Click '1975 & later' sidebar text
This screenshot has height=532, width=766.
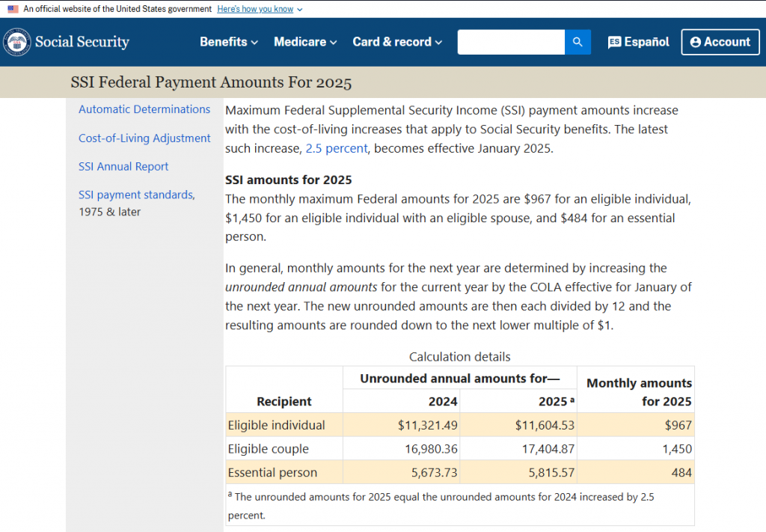109,212
